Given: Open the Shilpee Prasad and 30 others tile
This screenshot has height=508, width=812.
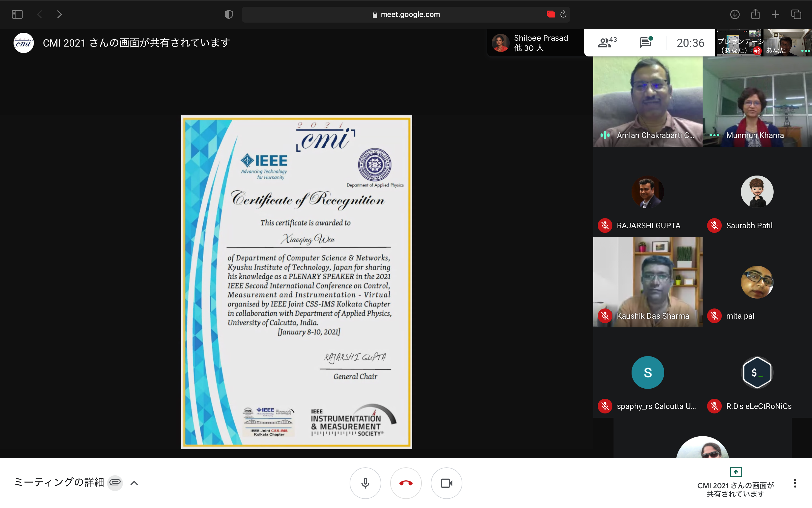Looking at the screenshot, I should [535, 43].
